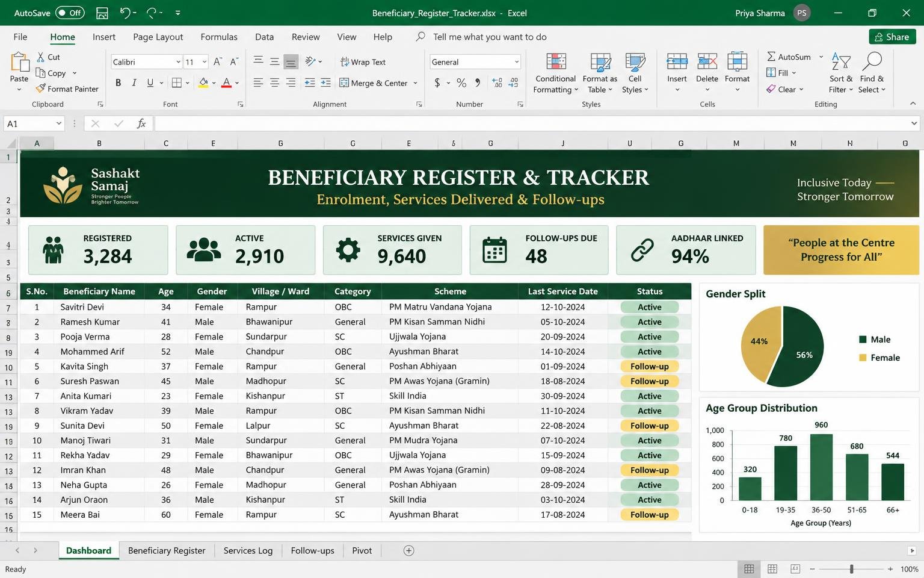The height and width of the screenshot is (578, 924).
Task: Click the Share button
Action: coord(892,37)
